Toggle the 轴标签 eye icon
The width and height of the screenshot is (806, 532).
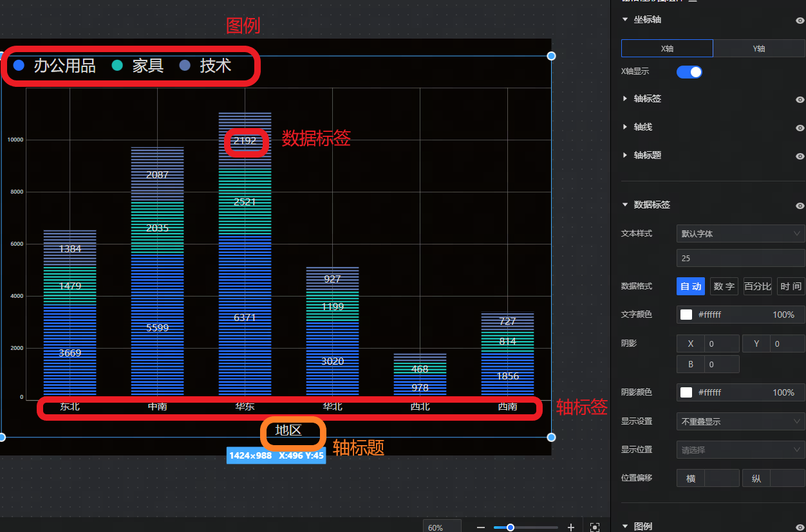click(800, 100)
